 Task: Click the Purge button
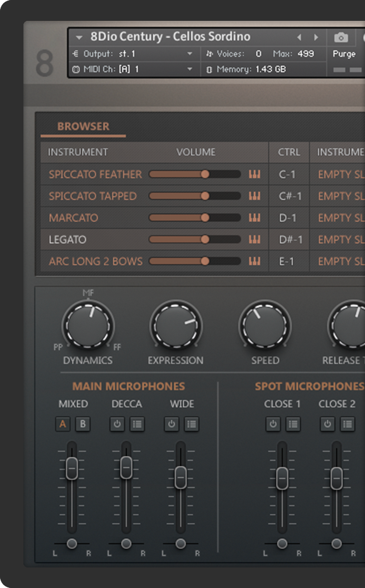click(344, 54)
